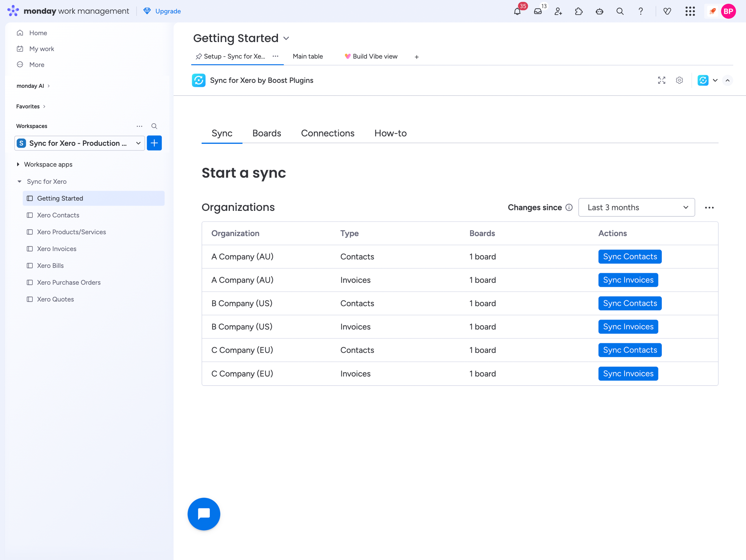Screen dimensions: 746x560
Task: Open the workspace selector dropdown
Action: click(x=79, y=143)
